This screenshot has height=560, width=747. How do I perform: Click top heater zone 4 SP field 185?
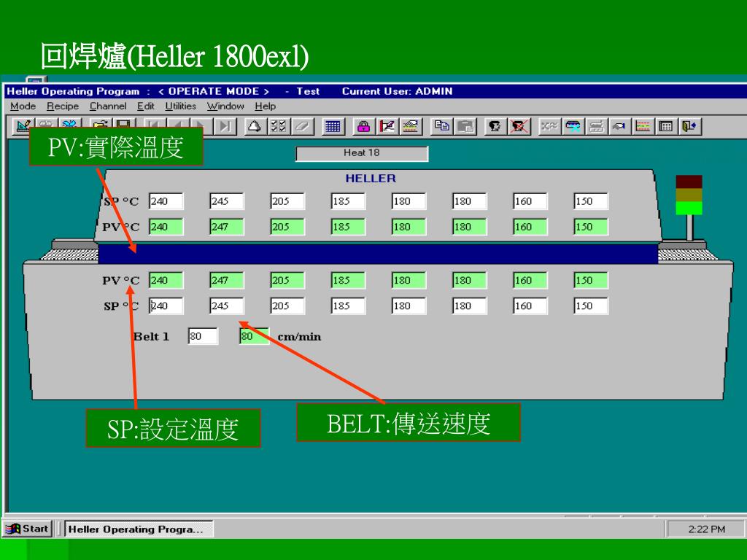(x=348, y=201)
